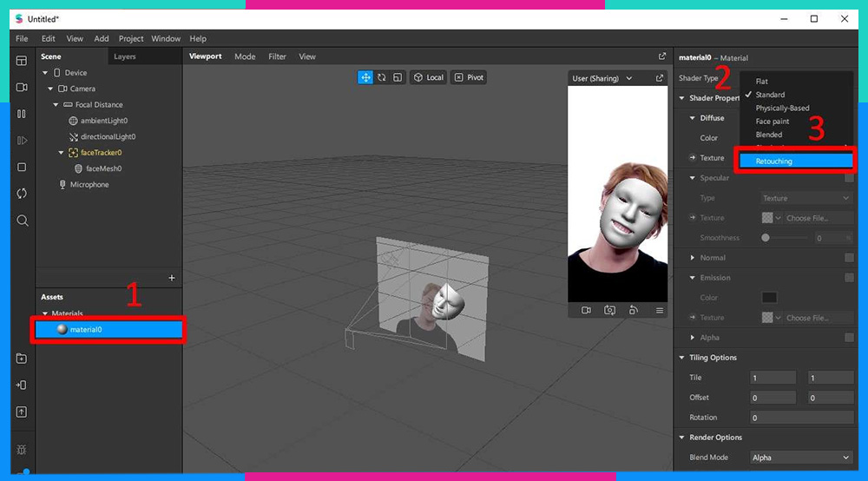
Task: Open the viewport Filter menu
Action: (x=278, y=56)
